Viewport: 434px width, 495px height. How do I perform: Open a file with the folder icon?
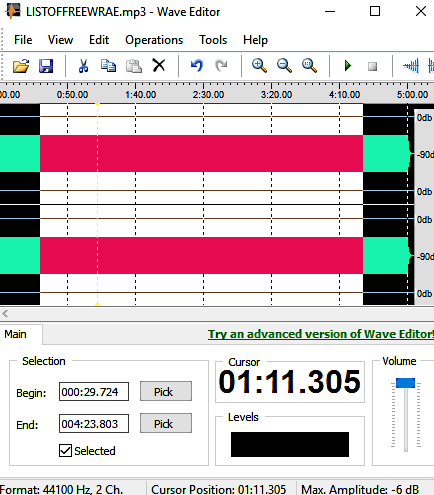click(x=21, y=66)
